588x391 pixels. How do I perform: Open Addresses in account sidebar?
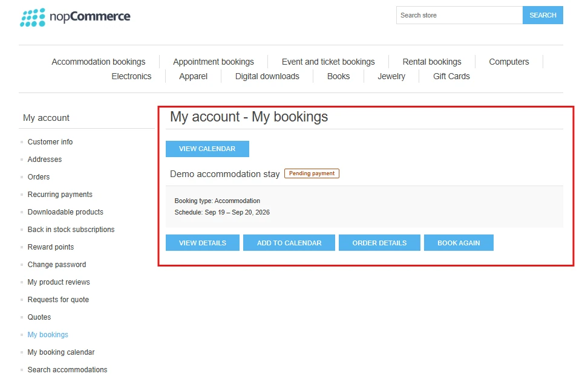(45, 160)
